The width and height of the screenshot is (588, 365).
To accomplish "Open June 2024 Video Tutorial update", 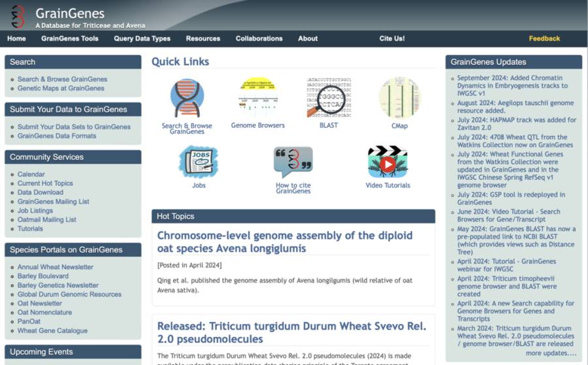I will [x=508, y=215].
